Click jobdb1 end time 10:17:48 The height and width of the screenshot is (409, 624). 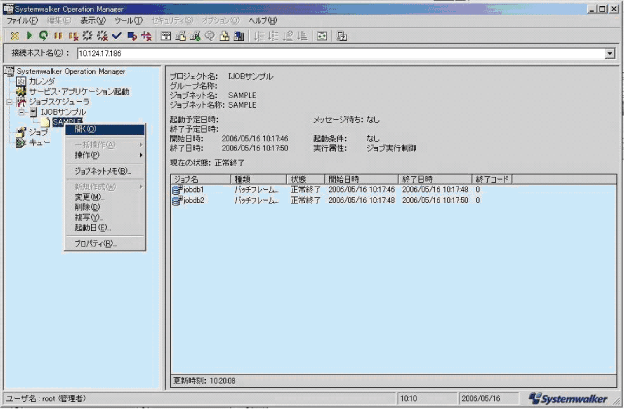click(435, 190)
